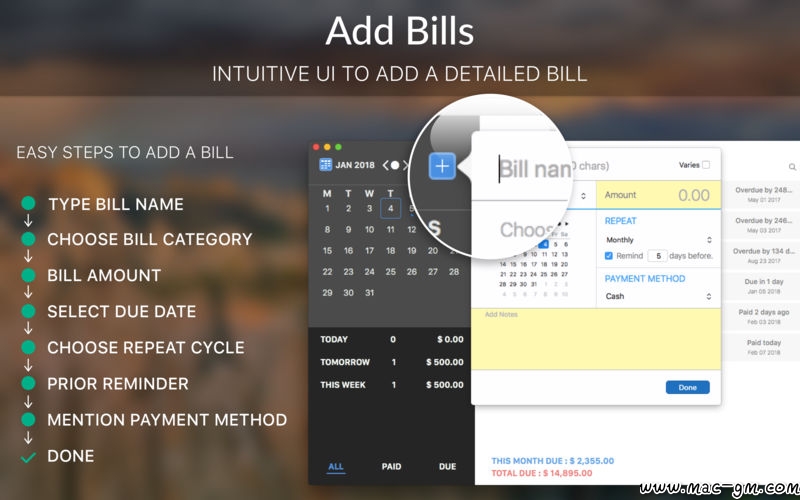
Task: Open the Cash payment method dropdown
Action: coord(658,296)
